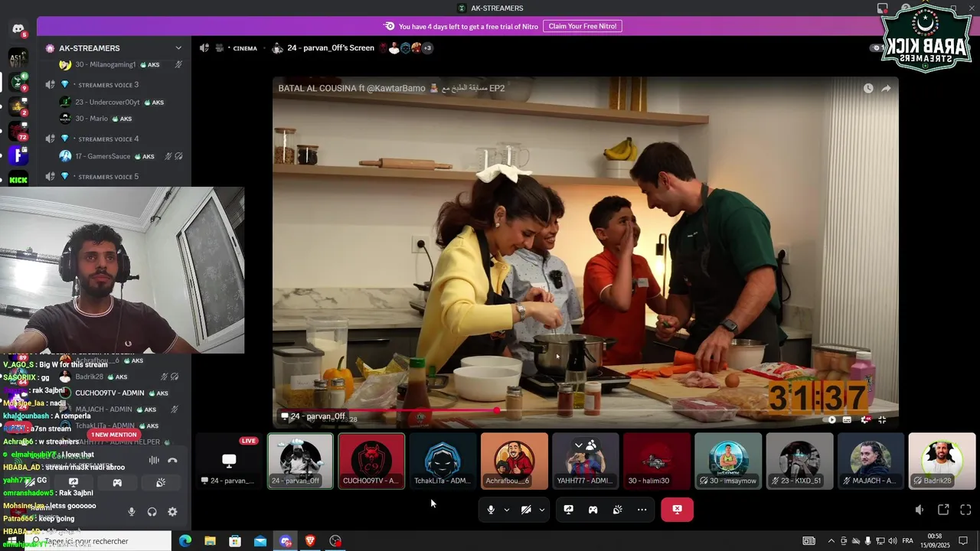Select the LIVE 24 - parvan screen tile

[229, 461]
